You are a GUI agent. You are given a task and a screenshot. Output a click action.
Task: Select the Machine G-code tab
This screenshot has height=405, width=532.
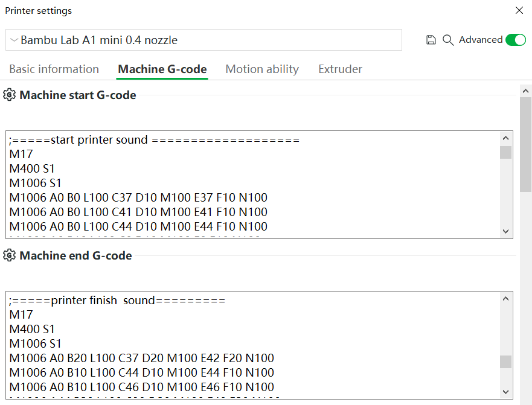click(162, 69)
